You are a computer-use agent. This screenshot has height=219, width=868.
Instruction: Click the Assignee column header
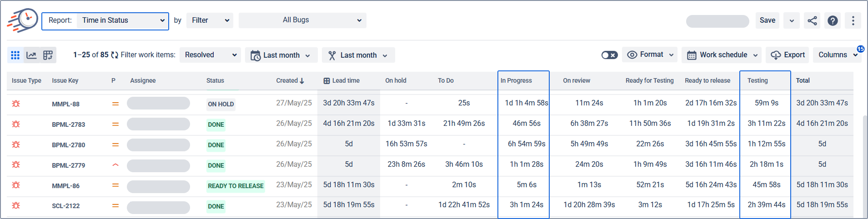tap(143, 80)
